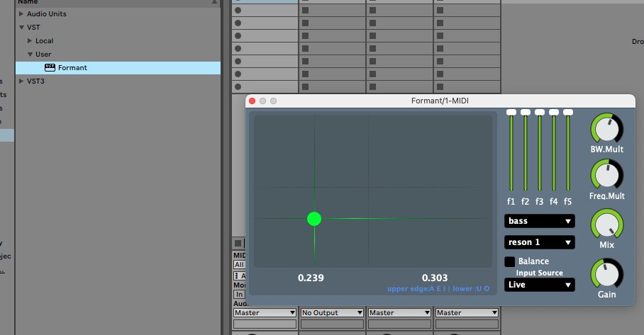This screenshot has width=644, height=335.
Task: Select the Formant VST plugin icon
Action: coord(50,67)
